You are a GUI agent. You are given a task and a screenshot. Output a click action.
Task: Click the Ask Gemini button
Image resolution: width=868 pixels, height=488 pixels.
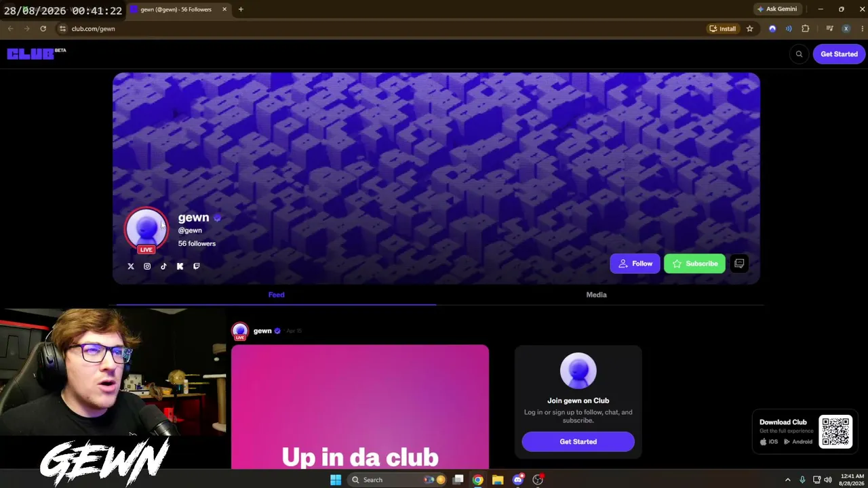click(776, 9)
